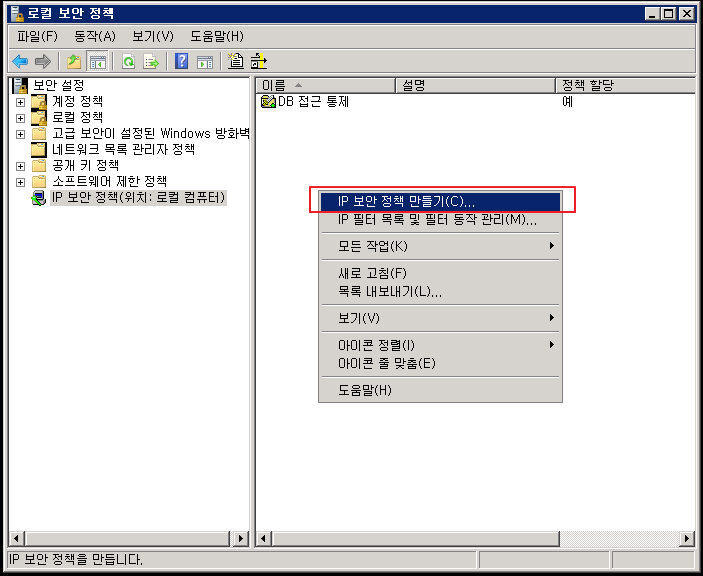Select 아이콘 줄 맞춤(E)
Viewport: 703px width, 576px height.
point(440,363)
